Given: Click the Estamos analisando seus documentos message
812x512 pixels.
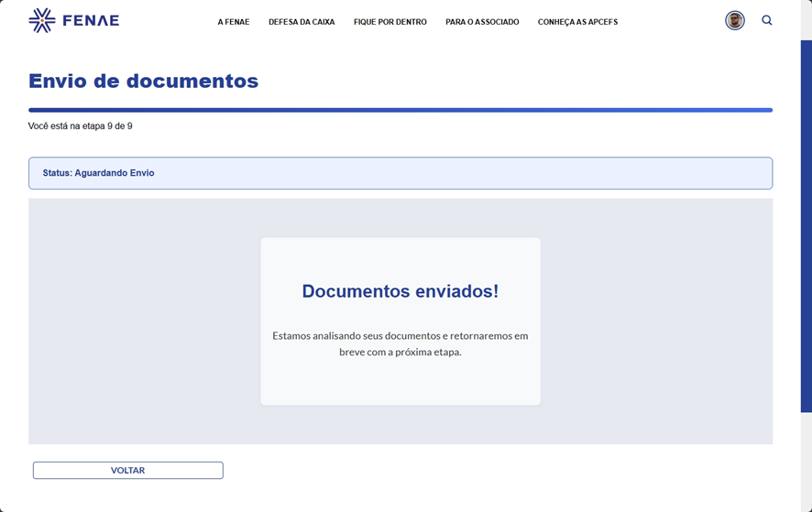Looking at the screenshot, I should tap(400, 343).
